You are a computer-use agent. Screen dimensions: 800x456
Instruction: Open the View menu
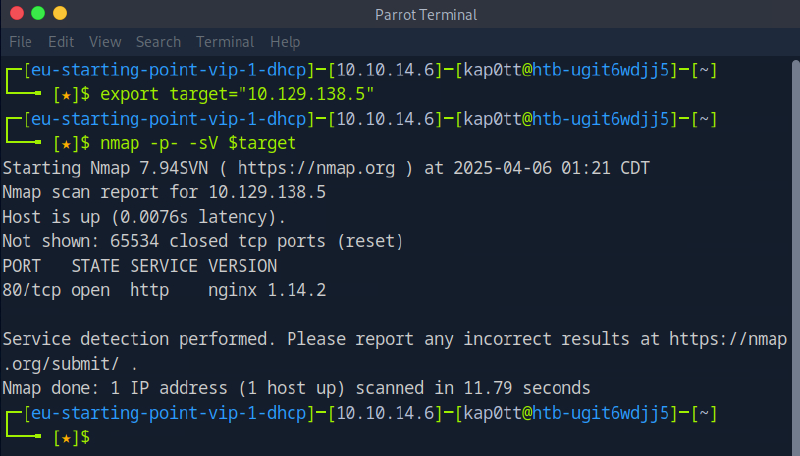(x=104, y=42)
